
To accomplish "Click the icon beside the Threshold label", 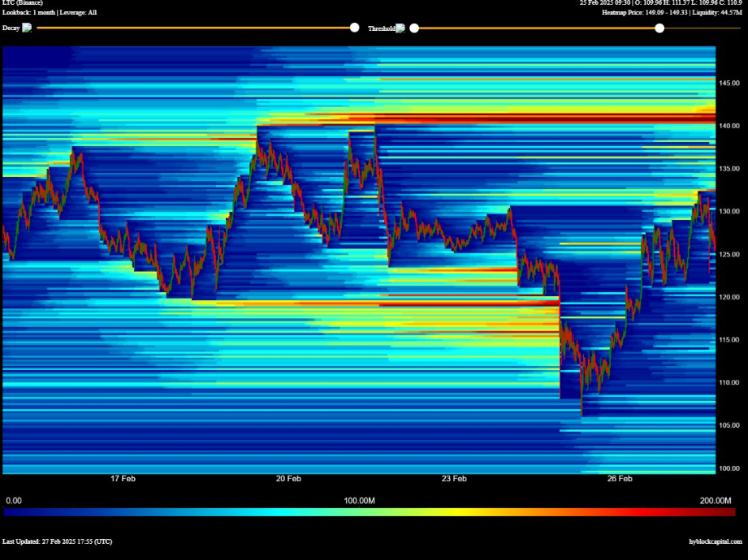I will pos(400,28).
